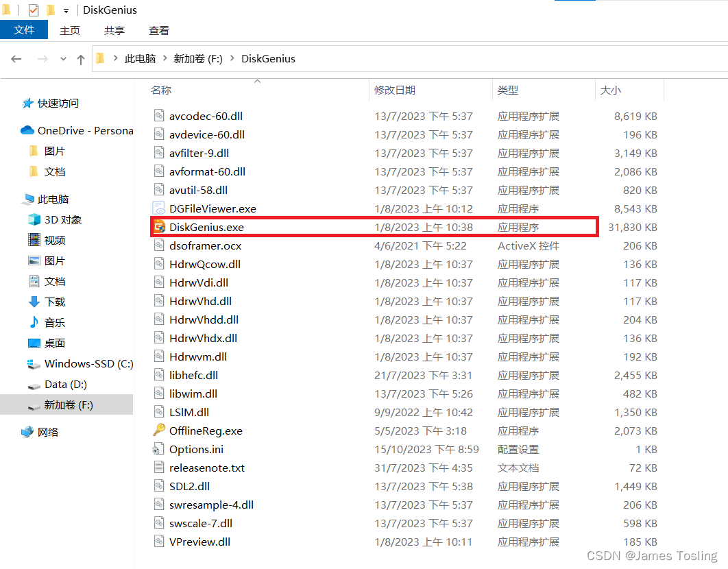Expand the chevron after 新加卷 (F:) in address bar
Screen dimensions: 728x569
pos(232,58)
